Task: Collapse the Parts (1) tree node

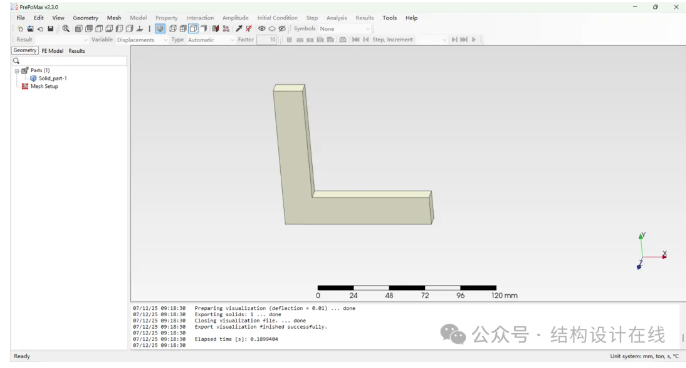Action: 17,70
